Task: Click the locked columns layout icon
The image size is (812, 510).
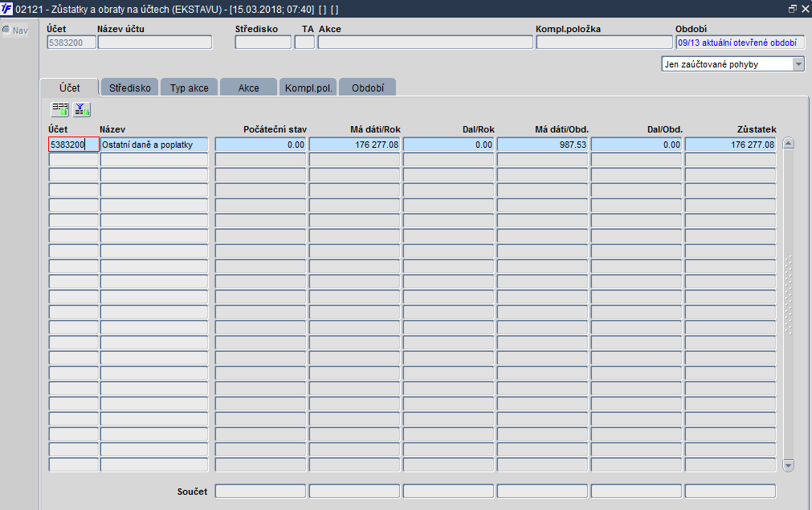Action: 60,109
